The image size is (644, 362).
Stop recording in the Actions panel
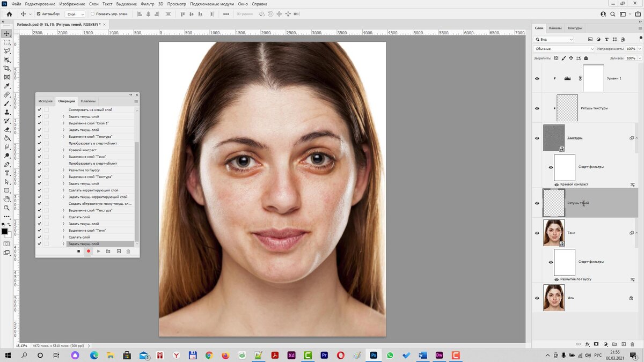(78, 251)
